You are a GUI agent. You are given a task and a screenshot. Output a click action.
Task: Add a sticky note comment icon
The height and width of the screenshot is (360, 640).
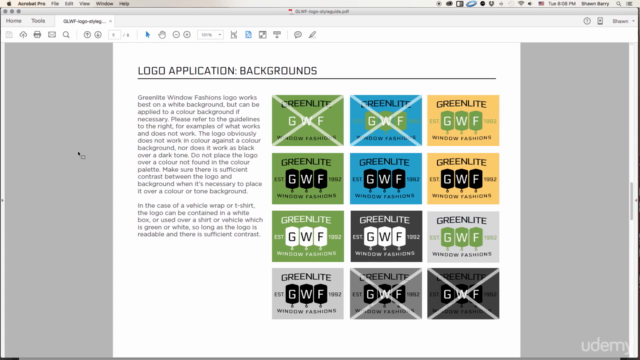click(298, 35)
